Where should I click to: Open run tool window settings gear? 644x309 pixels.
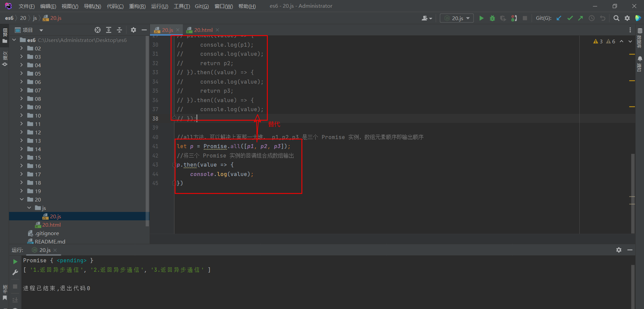tap(619, 250)
